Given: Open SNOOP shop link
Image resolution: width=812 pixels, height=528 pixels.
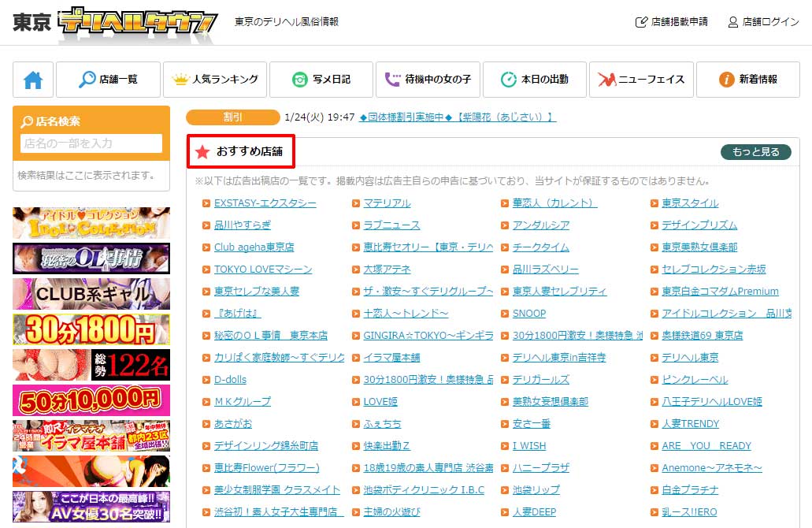Looking at the screenshot, I should 529,314.
